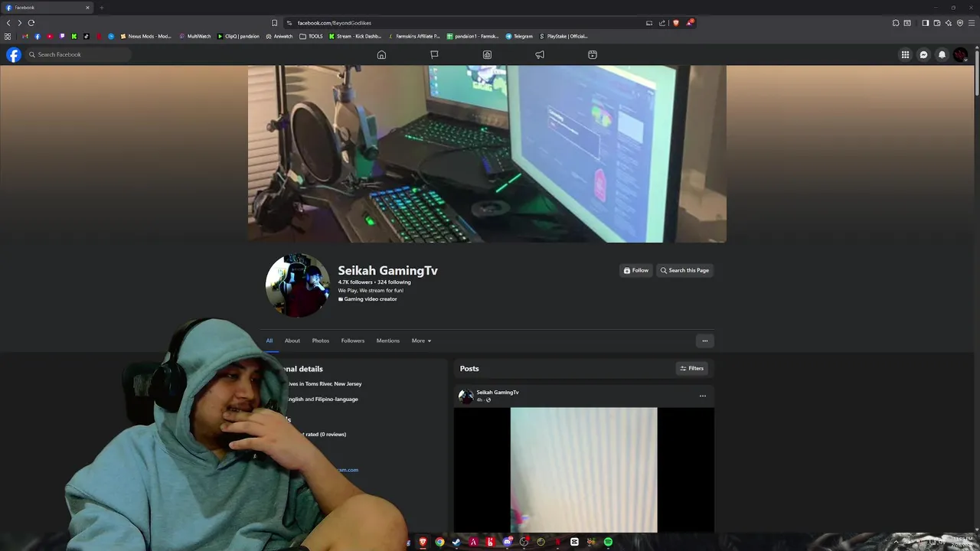Click the share page icon in address bar
The width and height of the screenshot is (980, 551).
point(662,23)
